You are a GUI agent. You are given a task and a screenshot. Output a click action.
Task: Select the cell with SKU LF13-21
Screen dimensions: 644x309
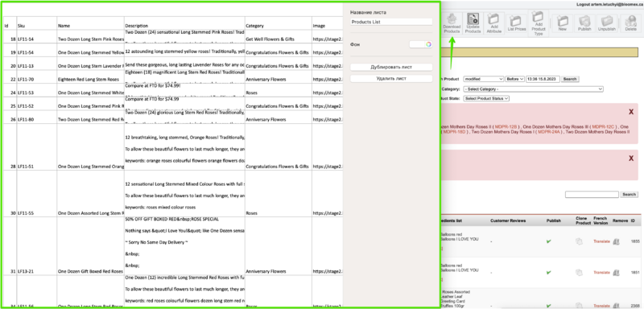tap(36, 246)
